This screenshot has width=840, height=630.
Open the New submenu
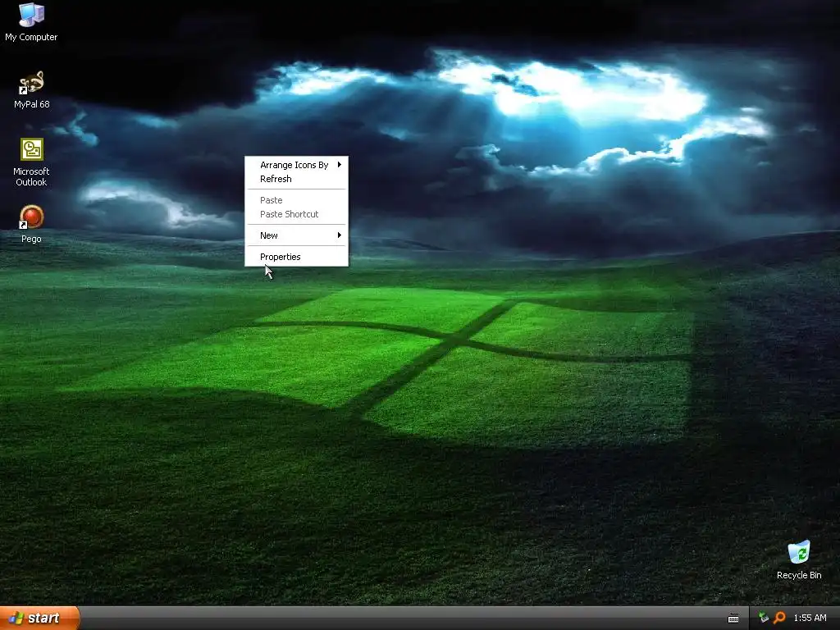point(296,235)
